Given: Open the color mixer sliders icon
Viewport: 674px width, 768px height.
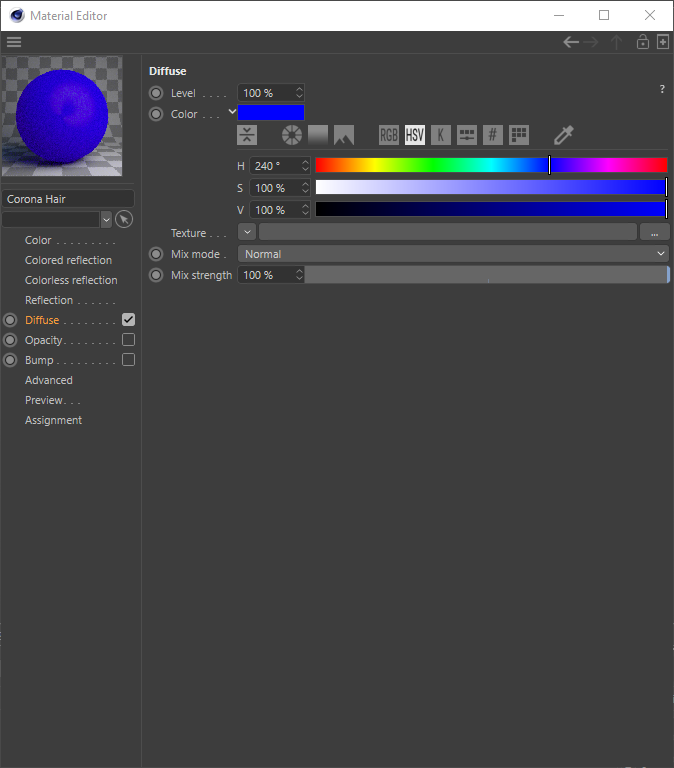Looking at the screenshot, I should [467, 135].
